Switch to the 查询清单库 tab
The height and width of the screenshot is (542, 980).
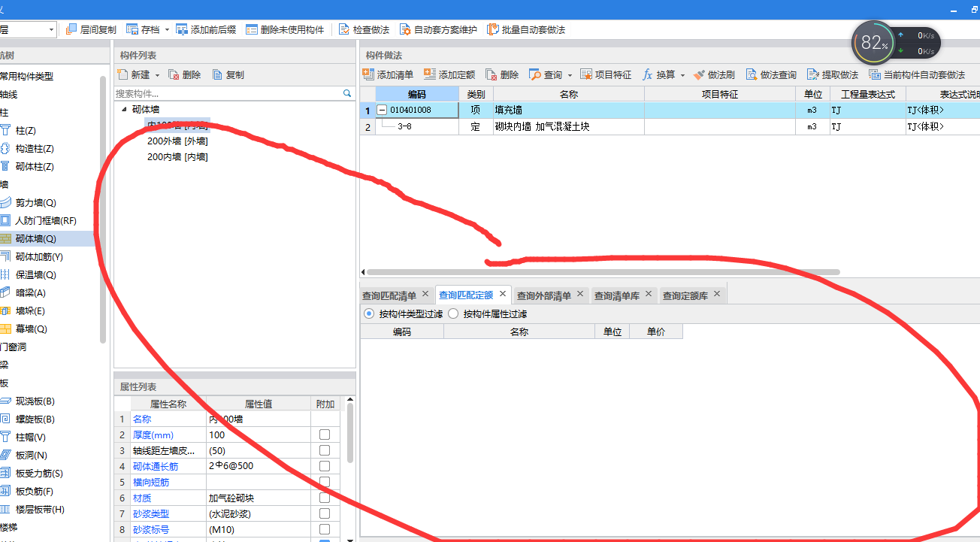(617, 295)
